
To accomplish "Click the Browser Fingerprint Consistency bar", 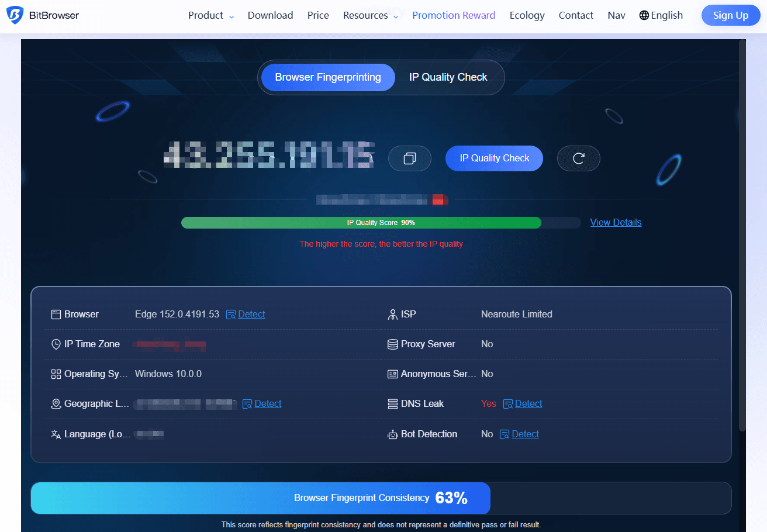I will 381,498.
